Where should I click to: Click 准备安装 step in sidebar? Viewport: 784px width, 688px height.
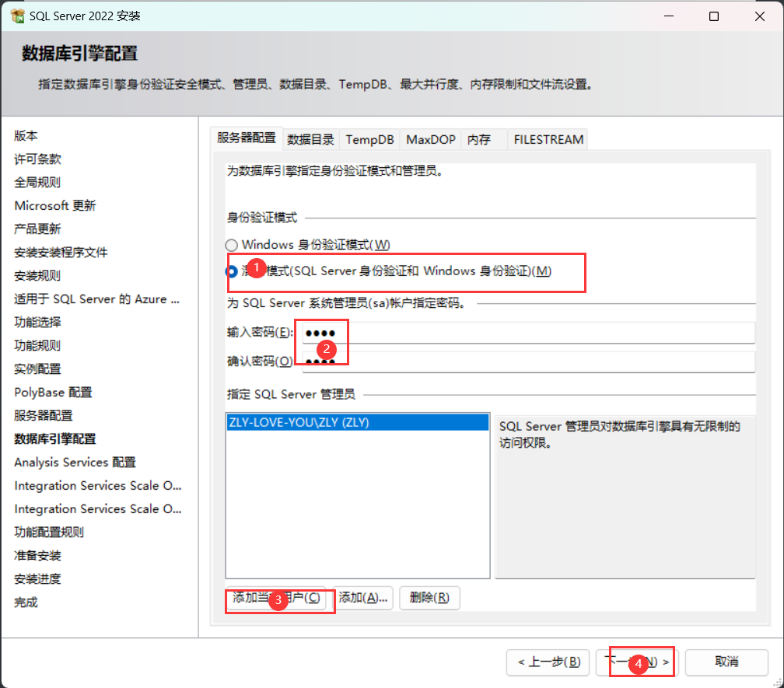(x=37, y=556)
